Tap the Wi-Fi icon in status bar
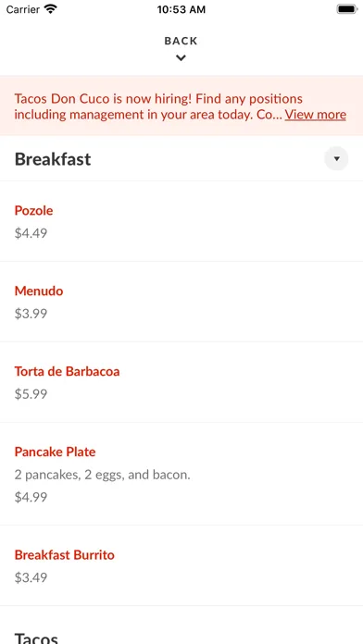The width and height of the screenshot is (363, 644). tap(51, 9)
